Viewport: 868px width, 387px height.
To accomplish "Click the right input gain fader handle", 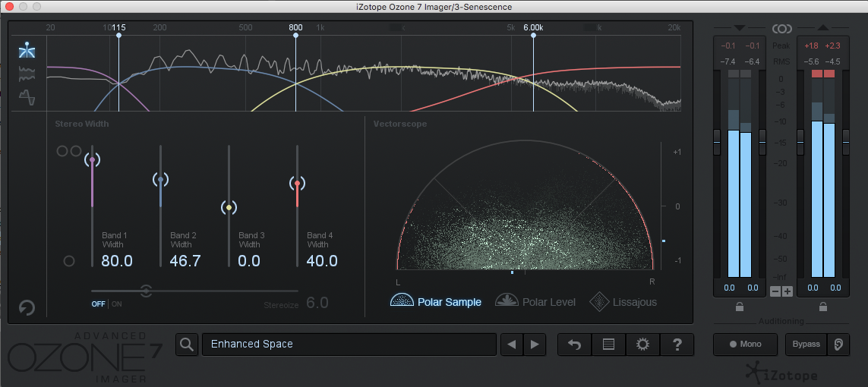I will point(762,142).
